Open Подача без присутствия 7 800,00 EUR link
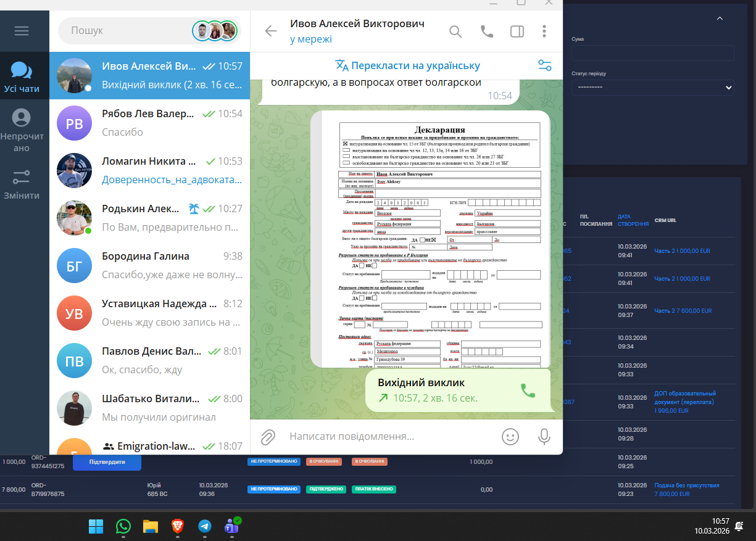This screenshot has height=541, width=756. point(687,489)
